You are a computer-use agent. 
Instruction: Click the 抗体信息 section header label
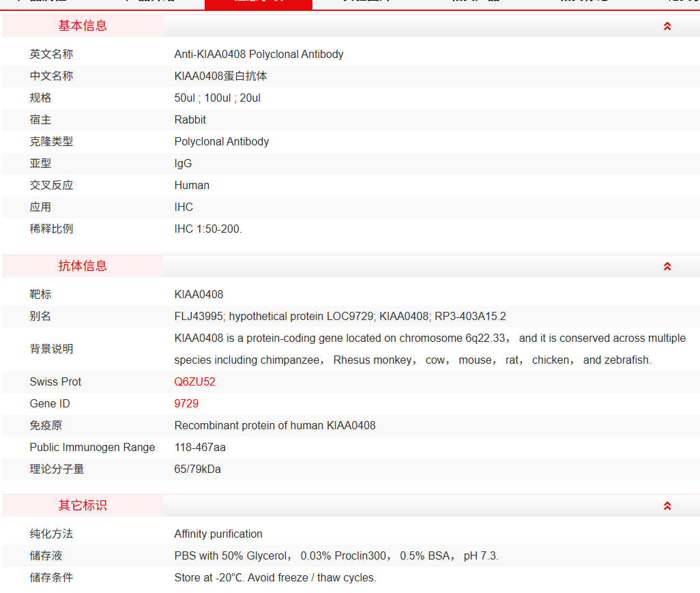coord(83,266)
